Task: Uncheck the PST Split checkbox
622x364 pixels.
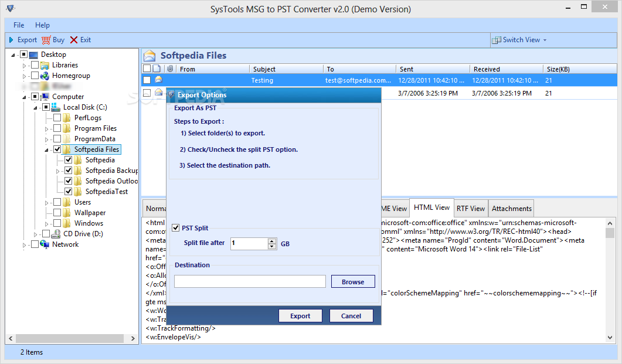Action: tap(176, 228)
